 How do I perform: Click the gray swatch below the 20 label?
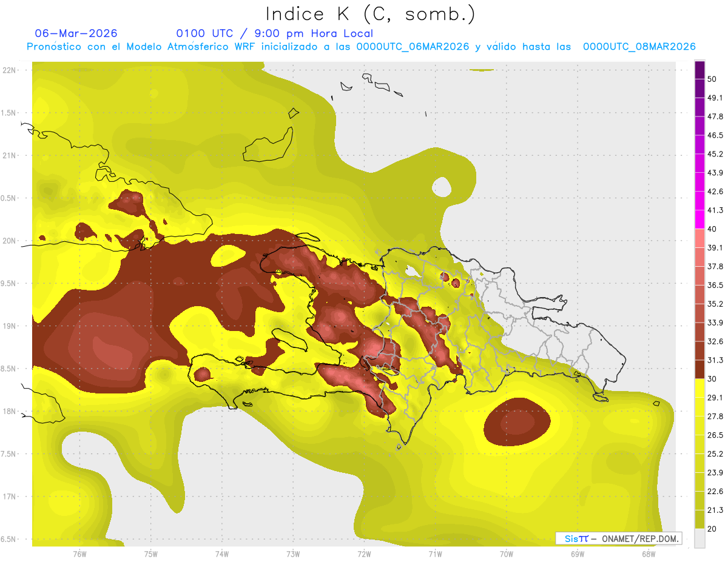700,538
